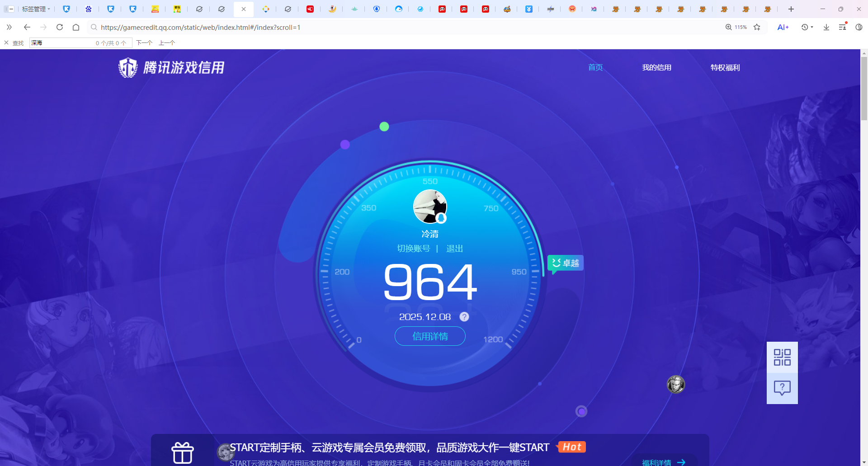Click the 卓越 rating badge
868x466 pixels.
[x=565, y=263]
